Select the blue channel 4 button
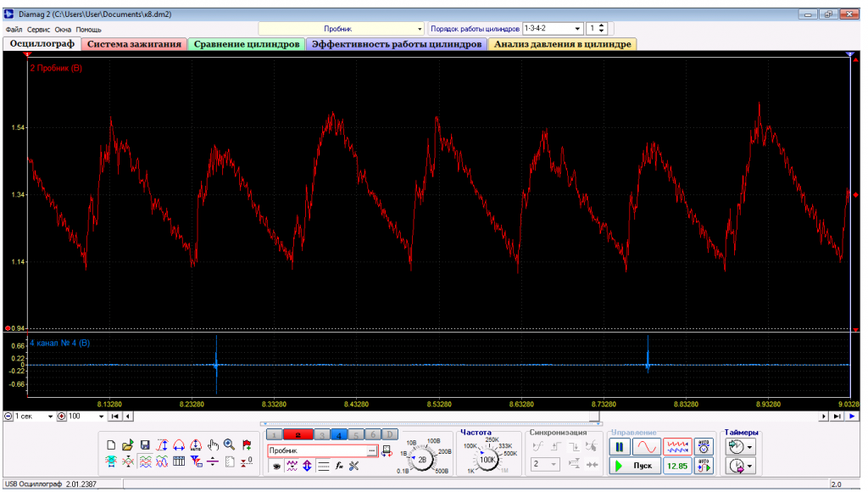 click(339, 435)
